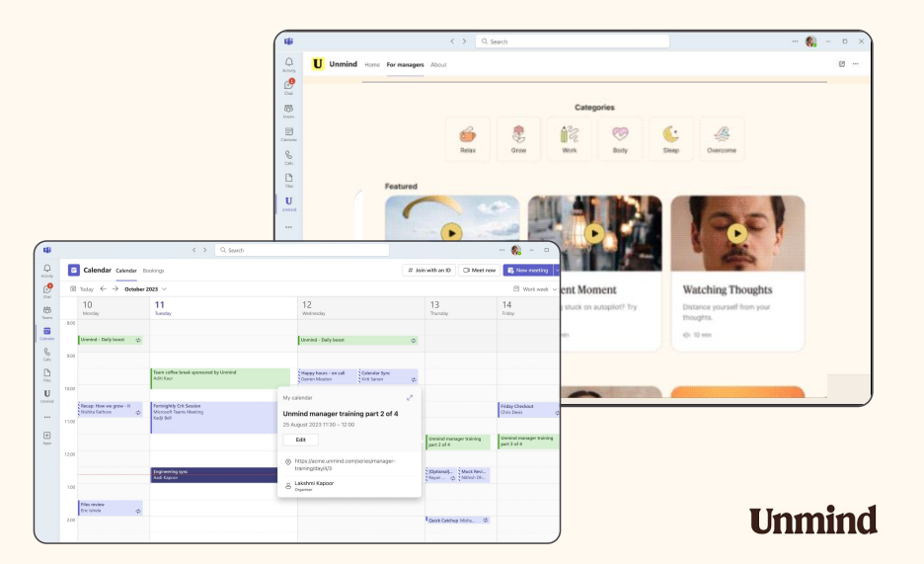Switch to the About tab in Unmind
The width and height of the screenshot is (924, 564).
pyautogui.click(x=438, y=65)
